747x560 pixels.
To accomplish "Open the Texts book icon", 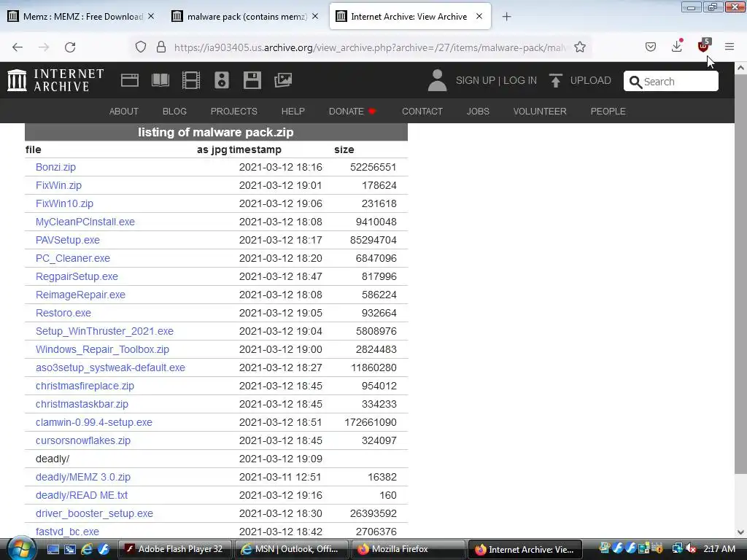I will [160, 80].
